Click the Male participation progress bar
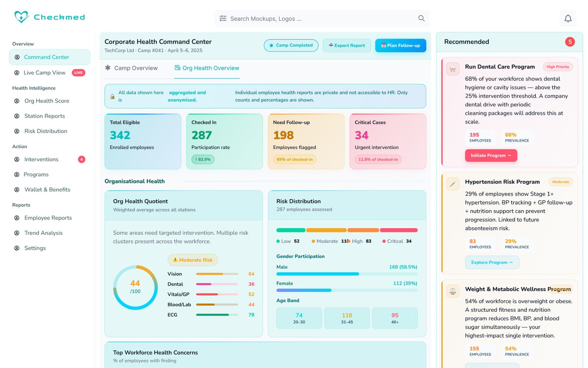588x368 pixels. coord(347,274)
